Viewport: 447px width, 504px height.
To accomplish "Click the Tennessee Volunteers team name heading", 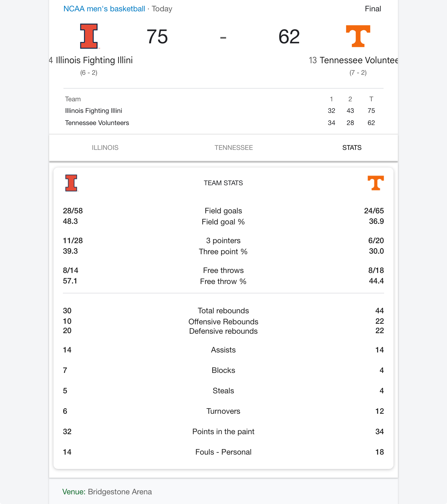I will point(359,60).
